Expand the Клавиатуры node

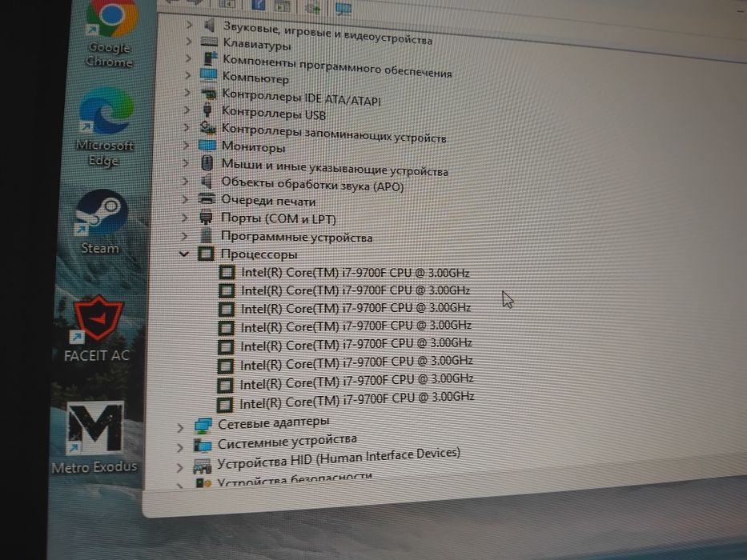click(189, 41)
